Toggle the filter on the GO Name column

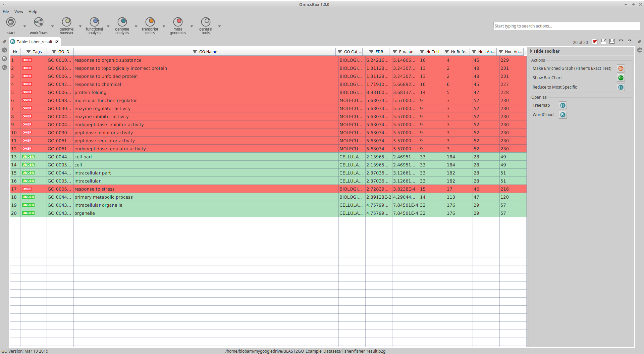(x=195, y=52)
